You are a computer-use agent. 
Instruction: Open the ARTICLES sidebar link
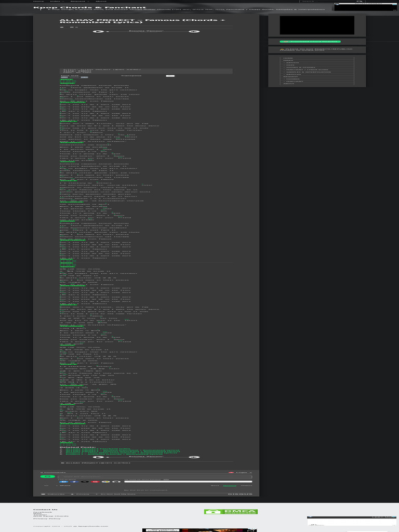tap(292, 75)
